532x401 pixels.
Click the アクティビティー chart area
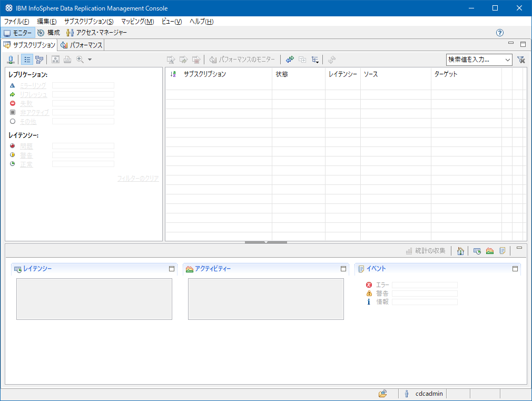click(x=266, y=299)
